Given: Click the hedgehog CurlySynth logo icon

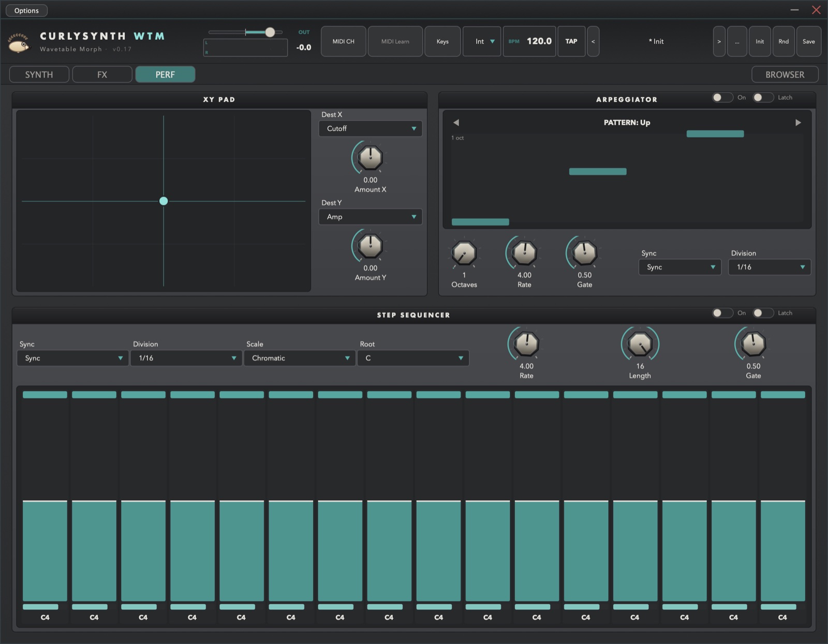Looking at the screenshot, I should 19,42.
